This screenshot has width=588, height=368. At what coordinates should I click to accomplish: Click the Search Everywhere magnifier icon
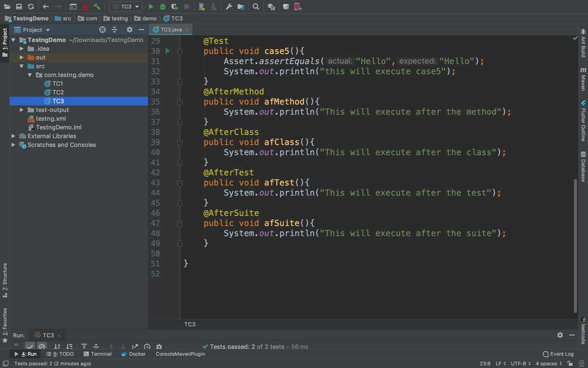(256, 6)
